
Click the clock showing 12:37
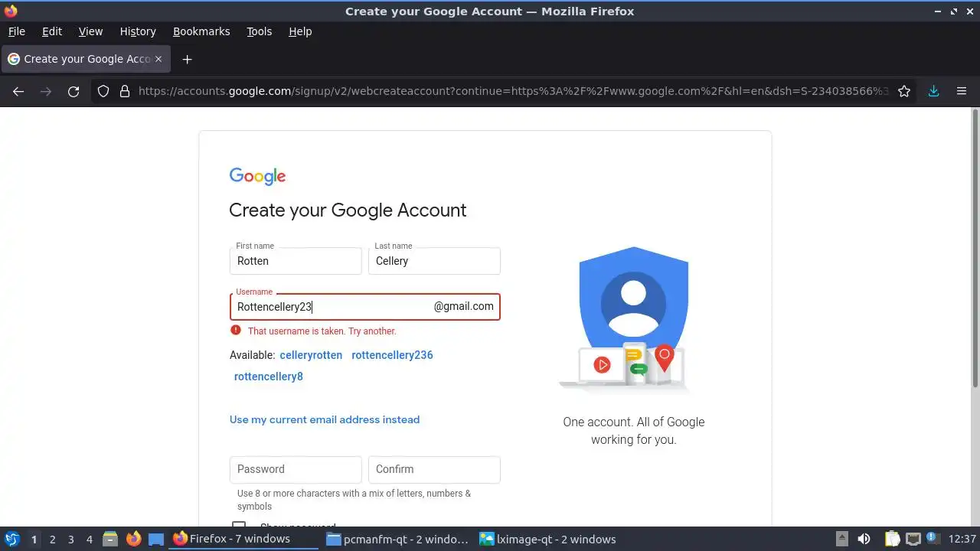[x=962, y=539]
